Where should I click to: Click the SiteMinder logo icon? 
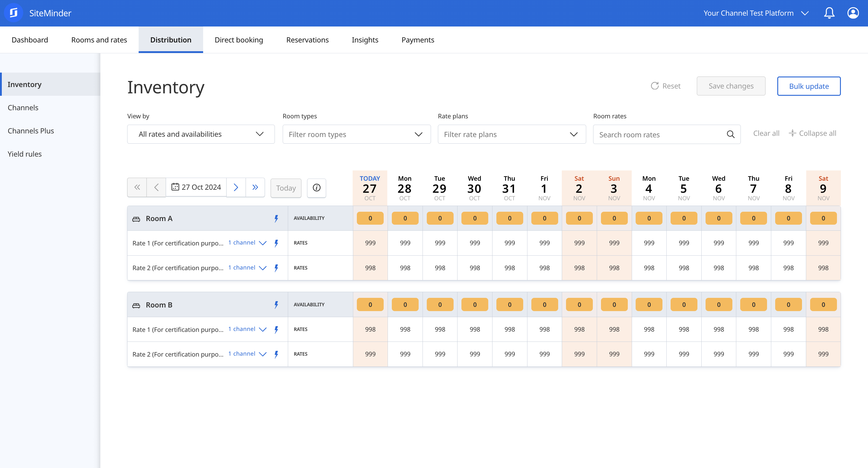pos(14,13)
